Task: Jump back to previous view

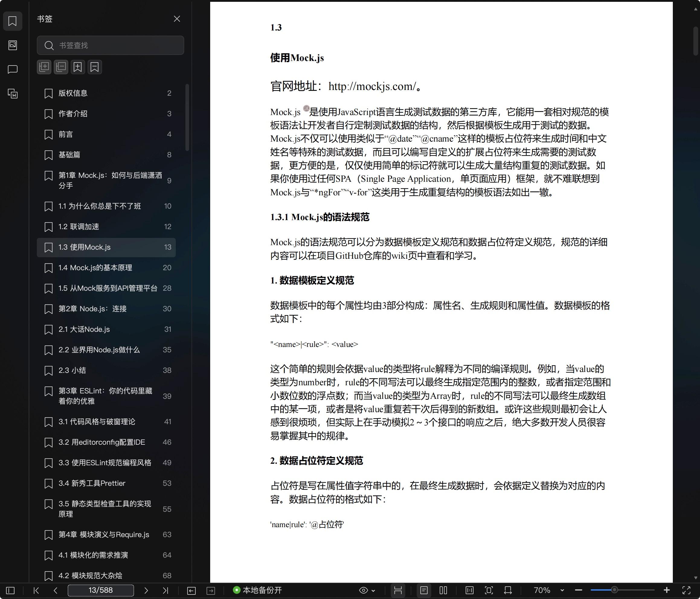Action: point(191,590)
